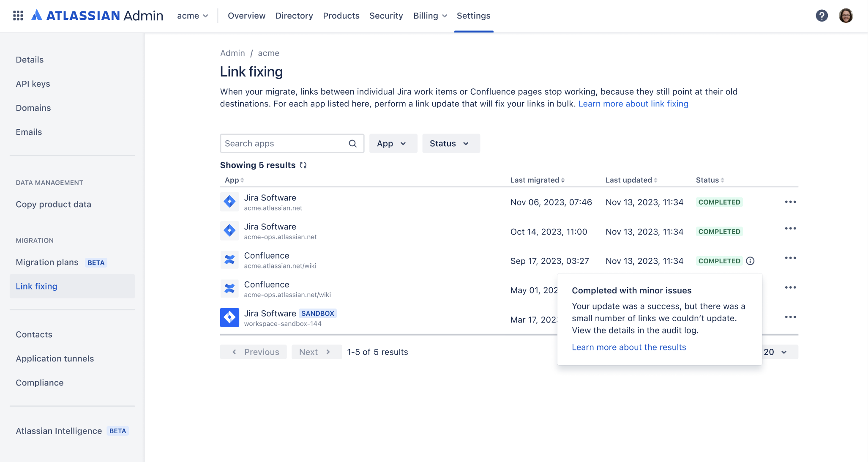This screenshot has height=462, width=868.
Task: Click the COMPLETED status of acme.atlassian.net Jira
Action: coord(719,202)
